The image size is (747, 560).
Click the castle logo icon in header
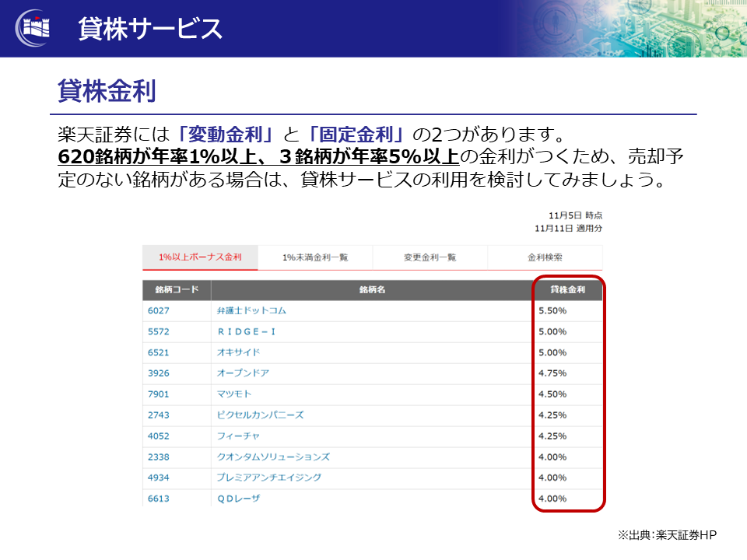click(x=33, y=28)
